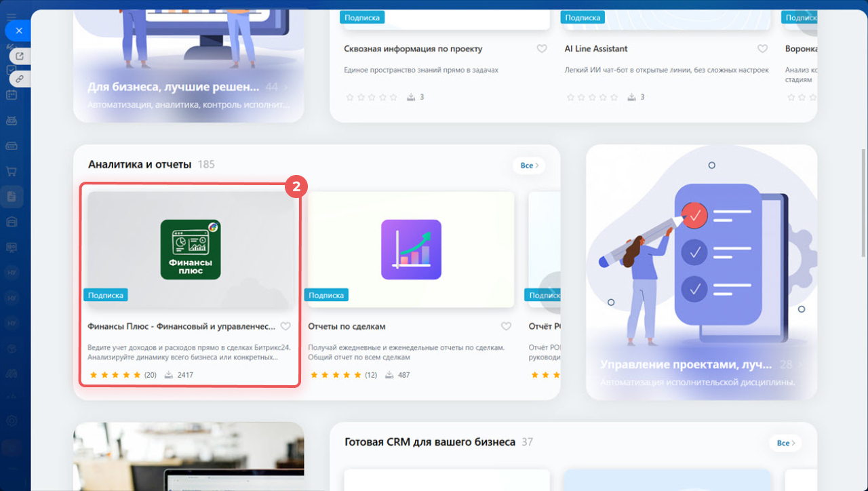This screenshot has height=491, width=868.
Task: Open the page in a new window
Action: tap(20, 56)
